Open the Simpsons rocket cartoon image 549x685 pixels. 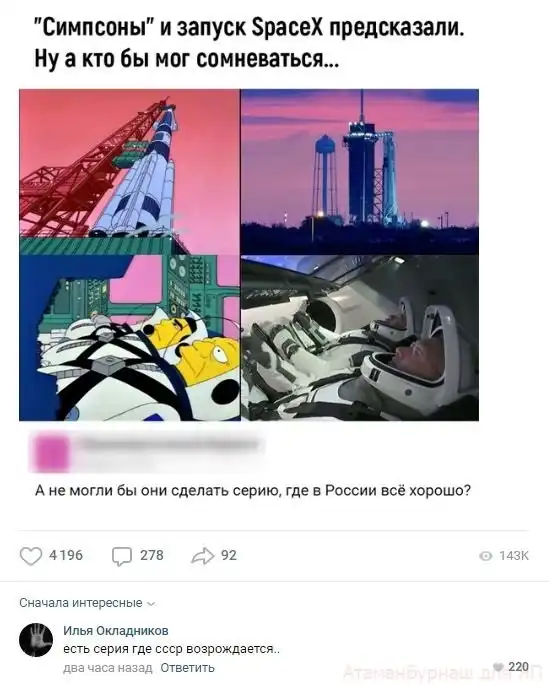(x=130, y=172)
